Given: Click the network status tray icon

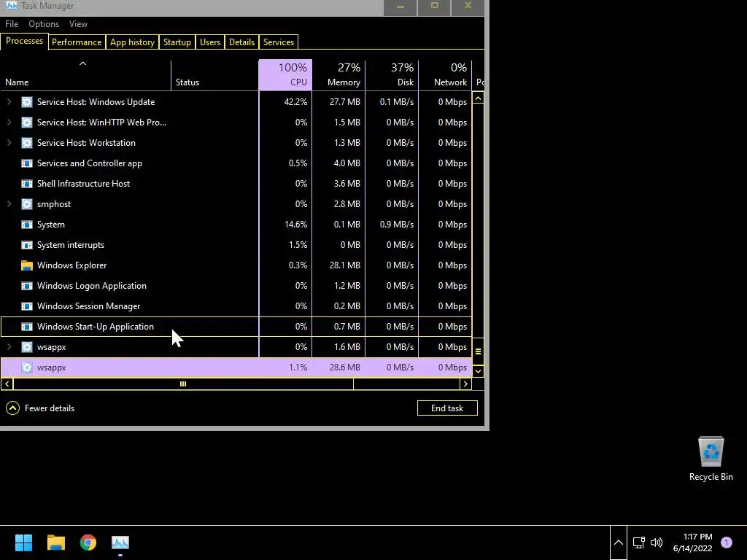Looking at the screenshot, I should [x=638, y=542].
